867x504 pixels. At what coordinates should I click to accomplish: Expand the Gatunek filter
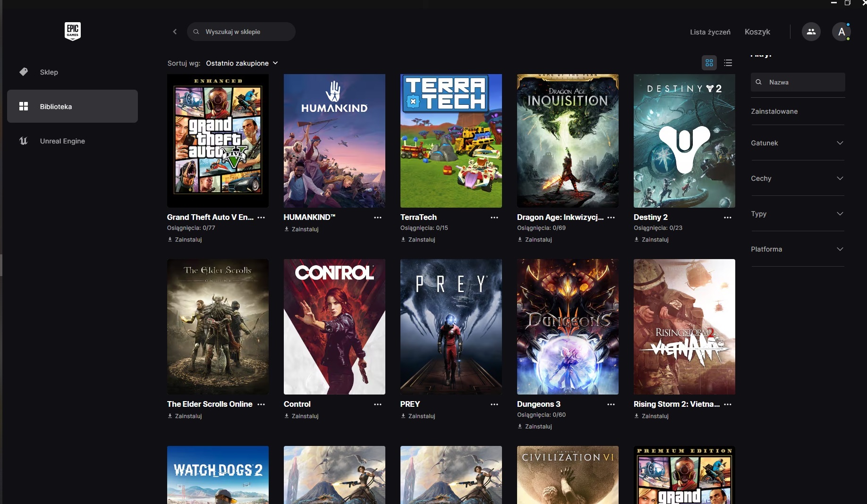point(798,143)
